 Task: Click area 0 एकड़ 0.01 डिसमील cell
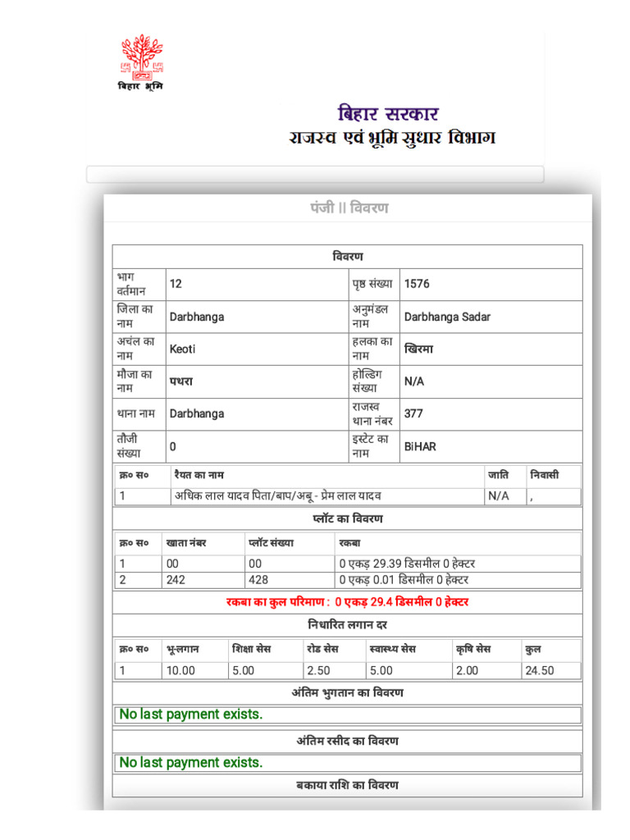coord(404,580)
